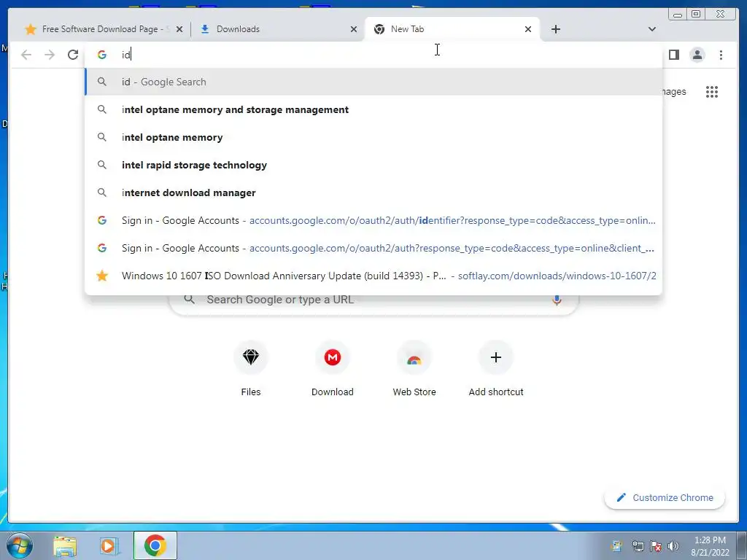Close the Downloads tab
The width and height of the screenshot is (747, 560).
(354, 29)
